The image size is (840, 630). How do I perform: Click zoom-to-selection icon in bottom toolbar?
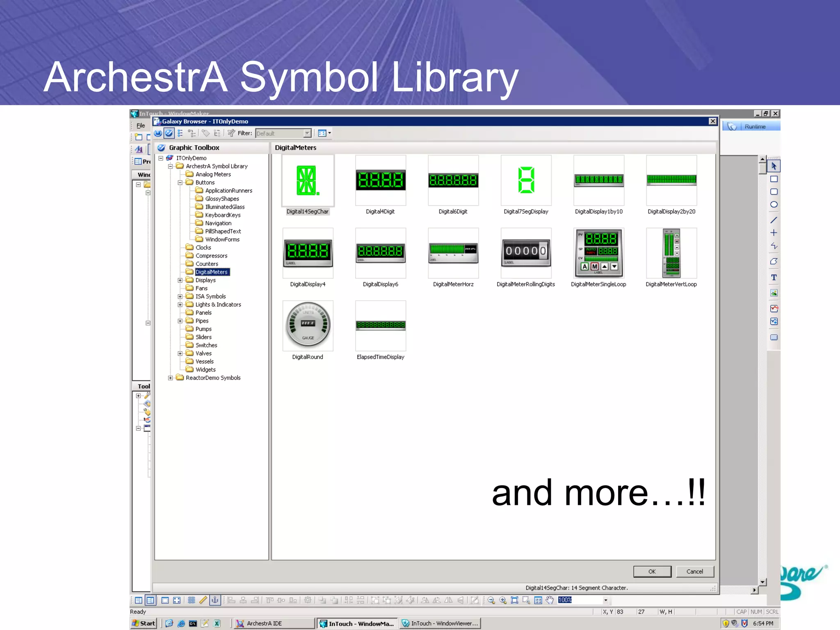coord(526,600)
